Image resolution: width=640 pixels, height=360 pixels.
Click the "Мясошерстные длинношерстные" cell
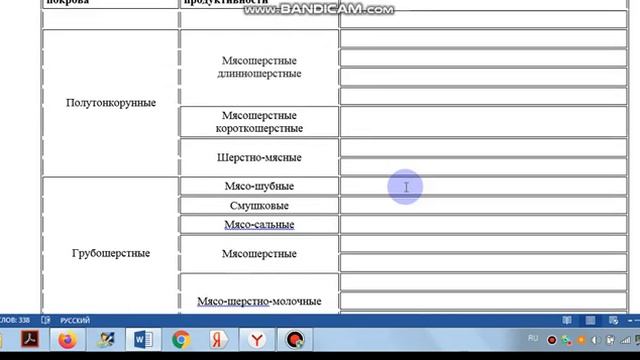pos(259,67)
